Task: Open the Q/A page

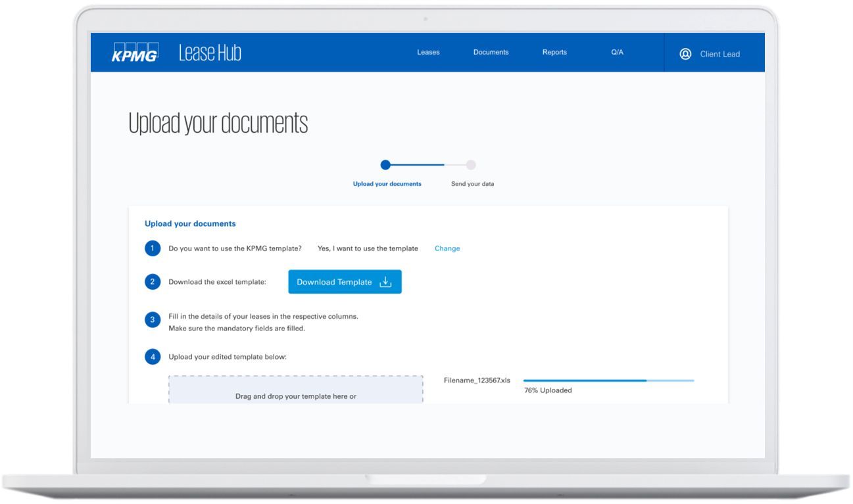Action: 617,53
